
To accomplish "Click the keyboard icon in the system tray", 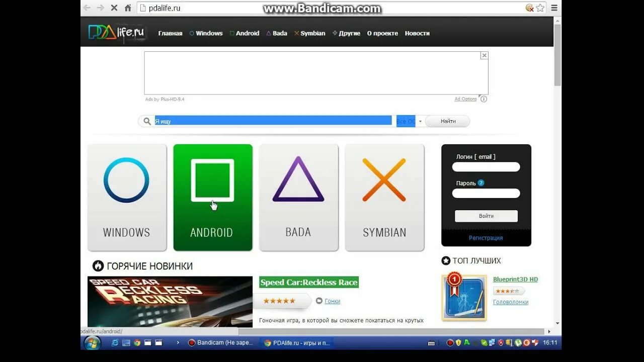I will (431, 343).
